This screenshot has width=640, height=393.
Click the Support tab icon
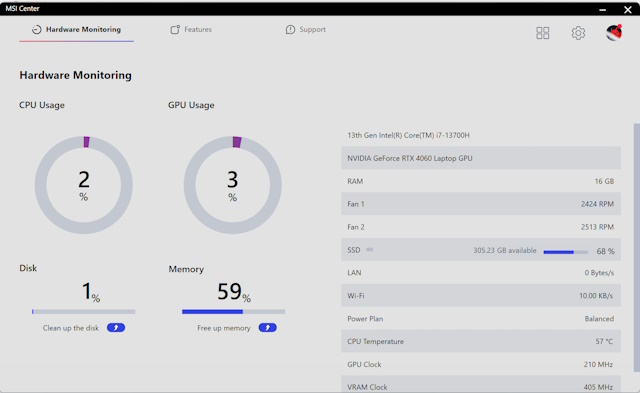point(290,29)
